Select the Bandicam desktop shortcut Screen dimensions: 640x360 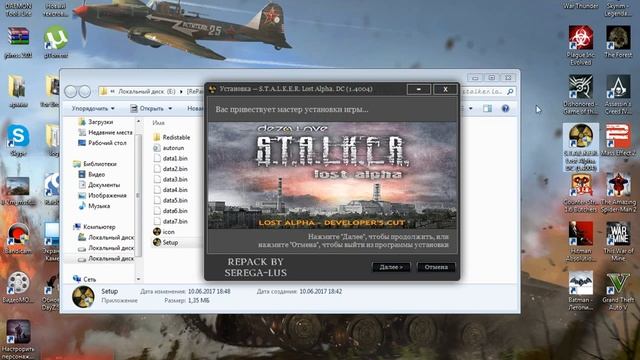[x=18, y=239]
